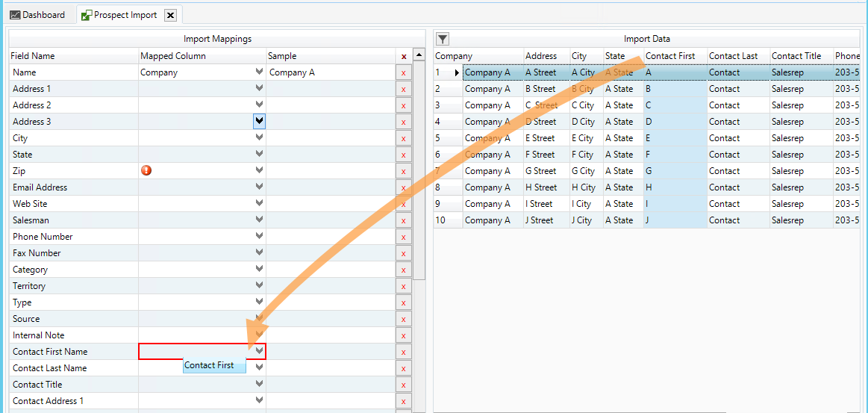This screenshot has height=413, width=868.
Task: Clear the Name mapping with its red x
Action: point(403,72)
